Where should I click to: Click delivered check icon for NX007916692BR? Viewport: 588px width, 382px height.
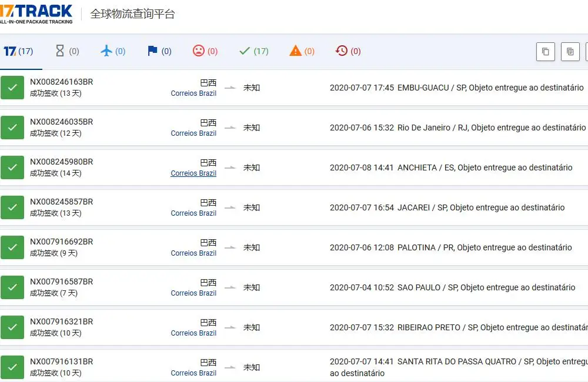pyautogui.click(x=12, y=247)
